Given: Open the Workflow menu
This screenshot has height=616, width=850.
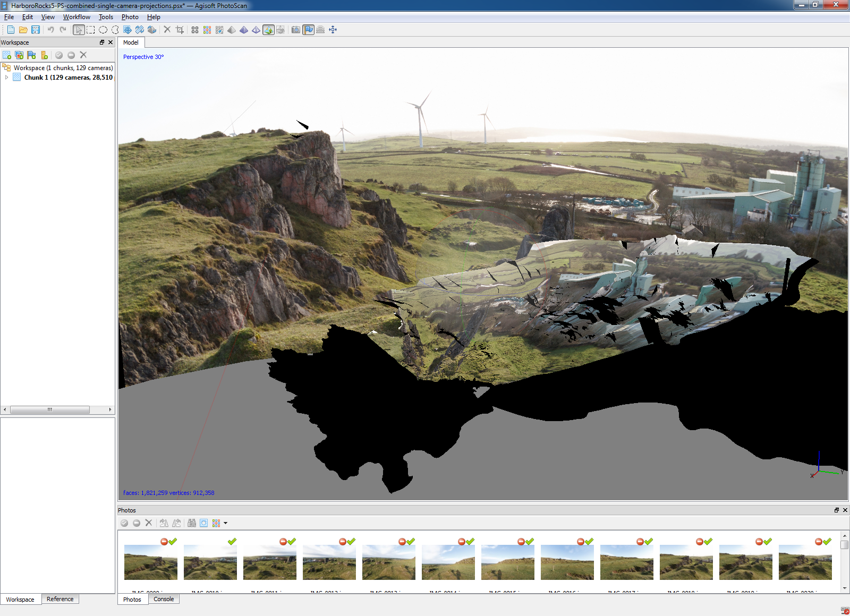Looking at the screenshot, I should coord(76,17).
